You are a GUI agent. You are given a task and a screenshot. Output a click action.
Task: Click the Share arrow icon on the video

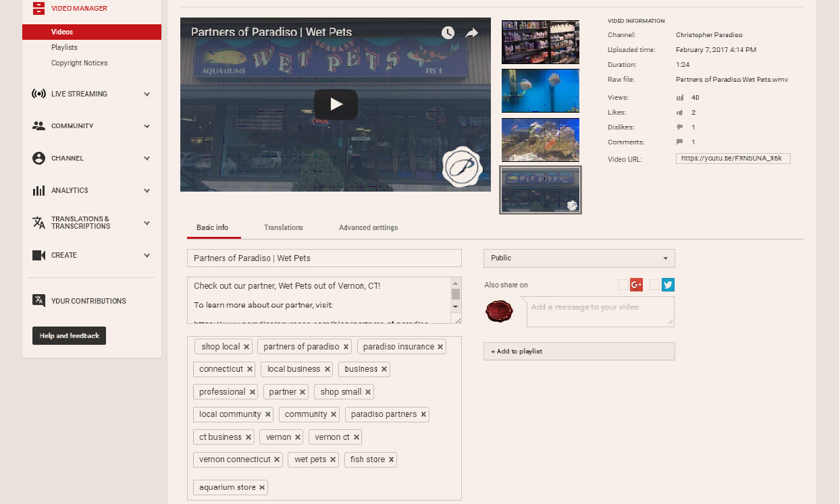471,32
